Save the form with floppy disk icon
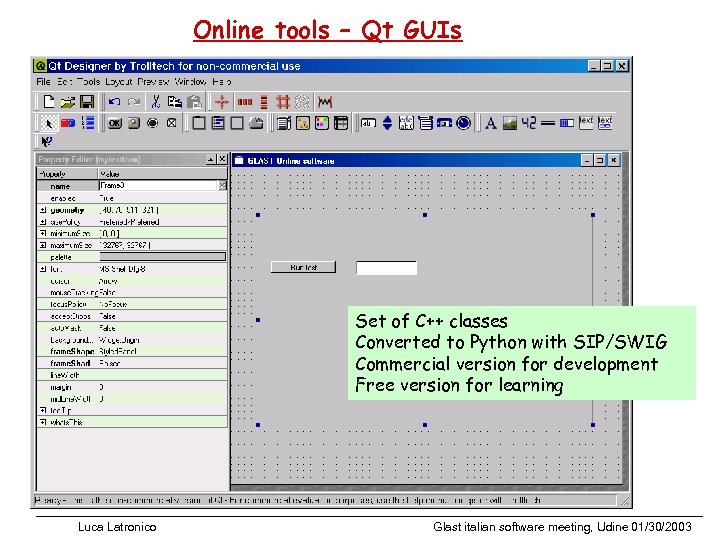This screenshot has height=540, width=720. click(x=87, y=101)
